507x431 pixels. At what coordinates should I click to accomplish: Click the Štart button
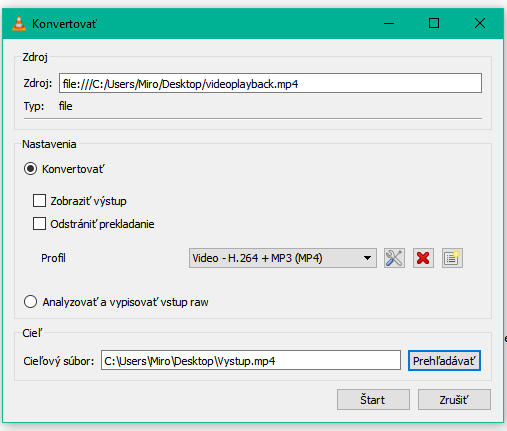click(x=373, y=400)
